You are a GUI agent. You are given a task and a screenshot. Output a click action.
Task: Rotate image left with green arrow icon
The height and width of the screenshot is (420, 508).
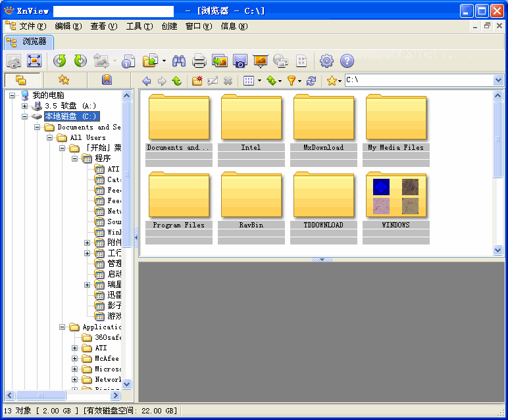pyautogui.click(x=60, y=61)
